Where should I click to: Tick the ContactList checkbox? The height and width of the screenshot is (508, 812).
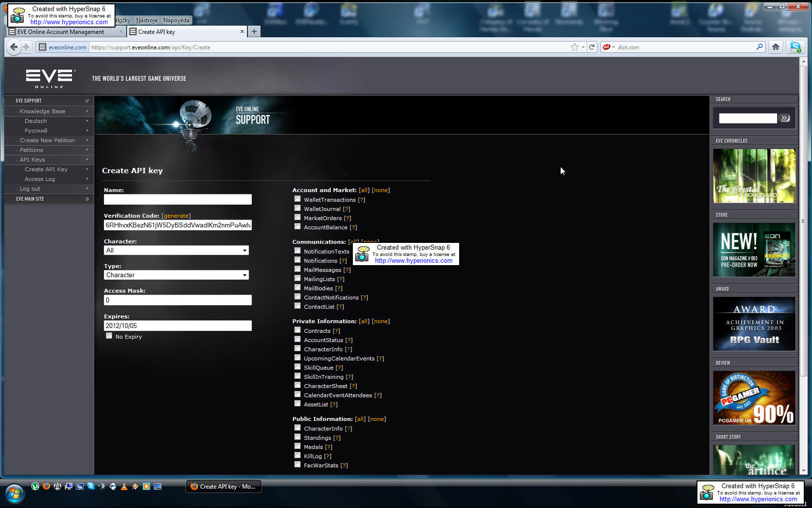point(298,306)
